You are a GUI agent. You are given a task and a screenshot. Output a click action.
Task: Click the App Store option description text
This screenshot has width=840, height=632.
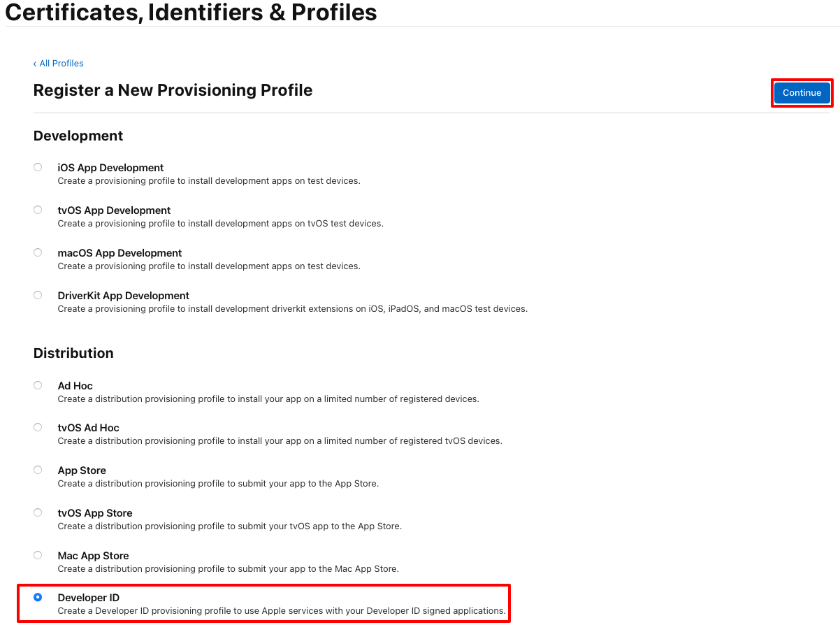click(x=218, y=484)
